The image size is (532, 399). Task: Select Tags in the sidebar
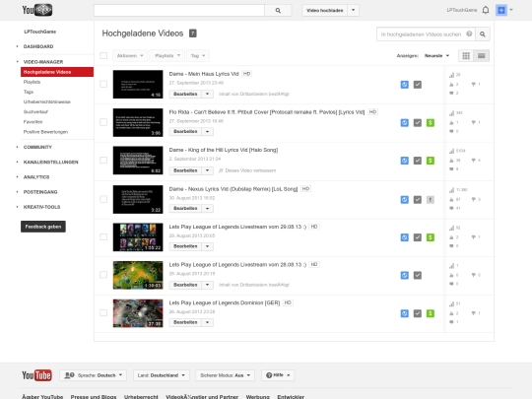tap(29, 92)
